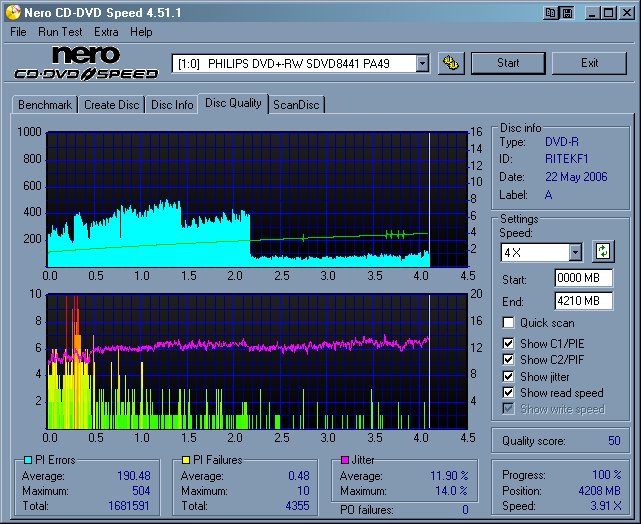Click the Start position field 0000 MB
Screen dimensions: 641x524
click(x=583, y=278)
